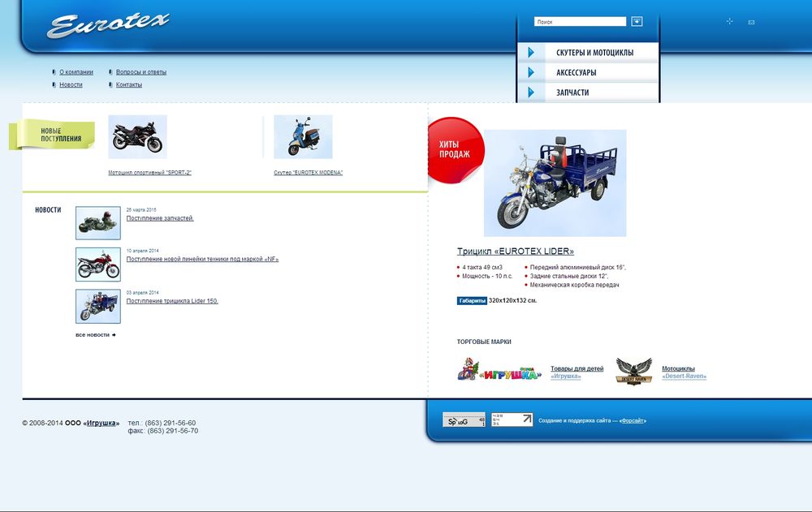The image size is (812, 512).
Task: Click dimensions 320x120x132 см.
Action: (512, 300)
